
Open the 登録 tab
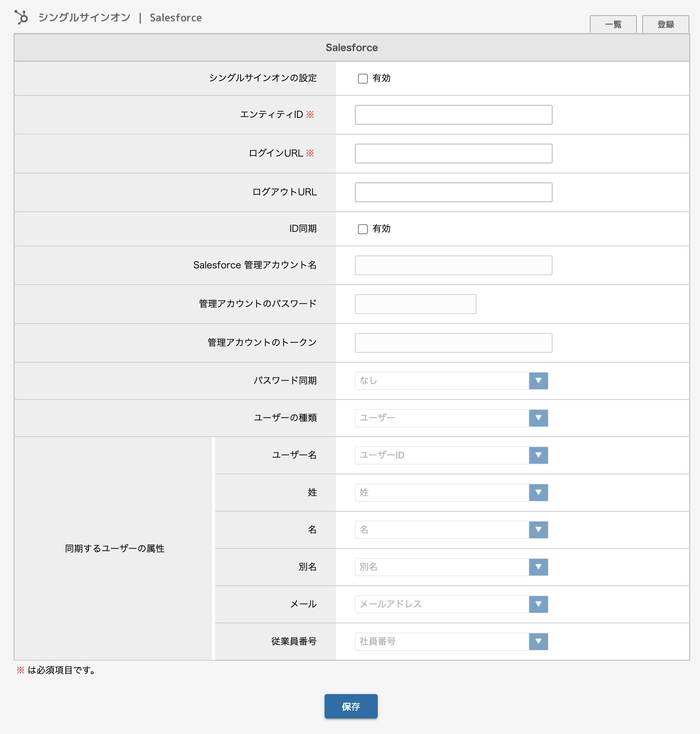[665, 24]
